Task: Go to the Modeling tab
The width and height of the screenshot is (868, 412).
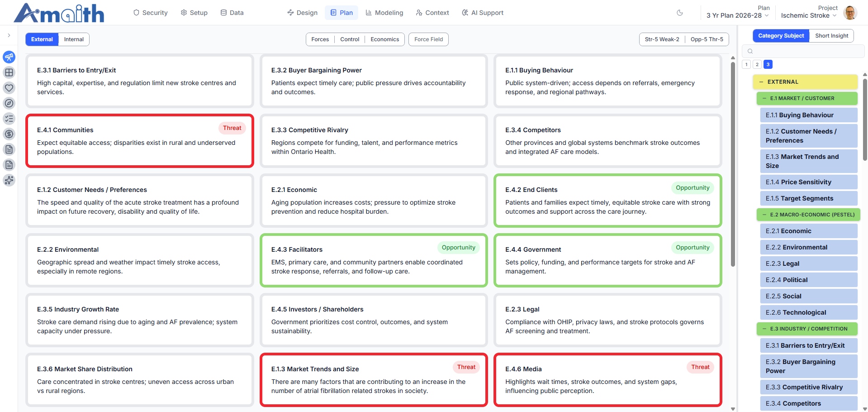Action: pyautogui.click(x=384, y=13)
